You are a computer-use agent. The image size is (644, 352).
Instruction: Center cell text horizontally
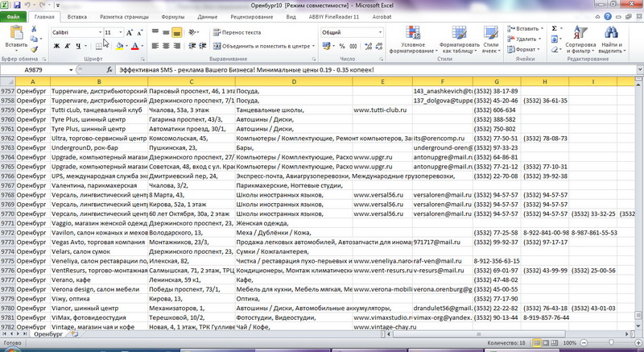click(166, 46)
